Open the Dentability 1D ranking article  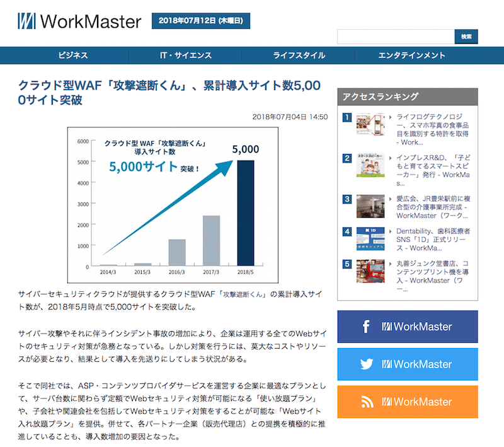click(433, 240)
